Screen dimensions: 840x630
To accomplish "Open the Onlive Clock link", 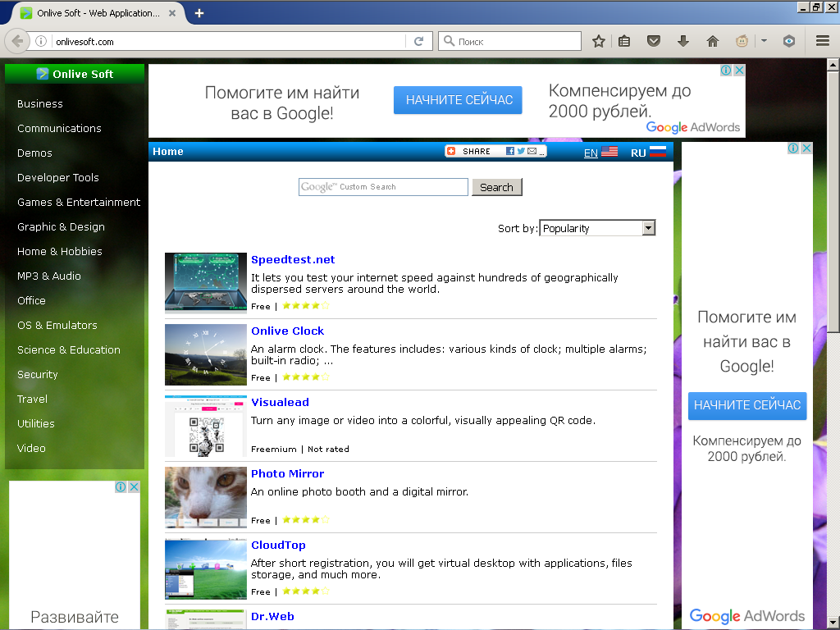I will tap(288, 331).
